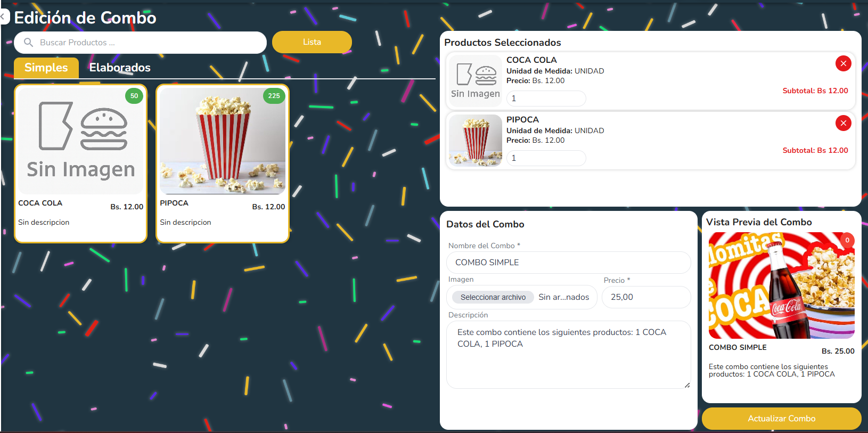Select the PIPOCA popcorn product card image
868x433 pixels.
223,141
